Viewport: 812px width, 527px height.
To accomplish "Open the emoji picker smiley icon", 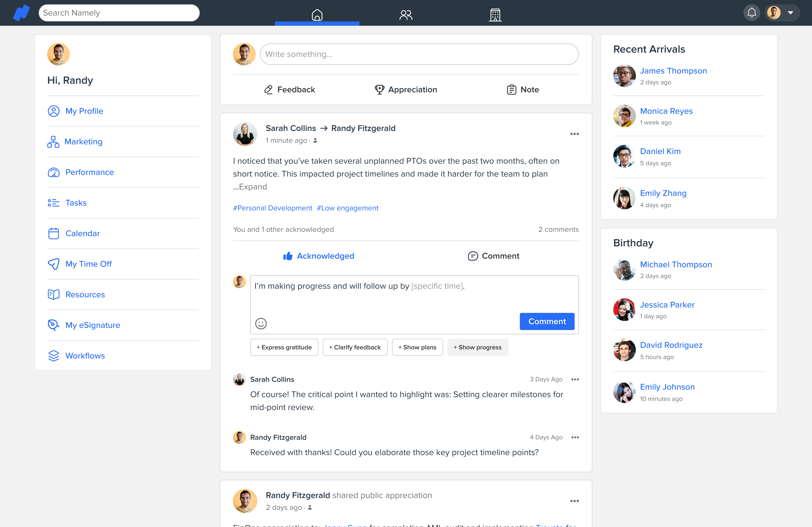I will point(261,323).
